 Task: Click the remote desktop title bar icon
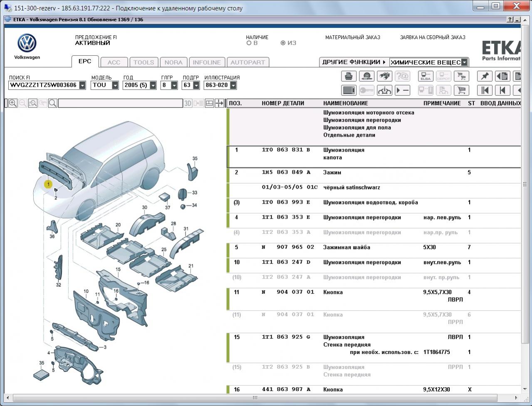pos(8,8)
